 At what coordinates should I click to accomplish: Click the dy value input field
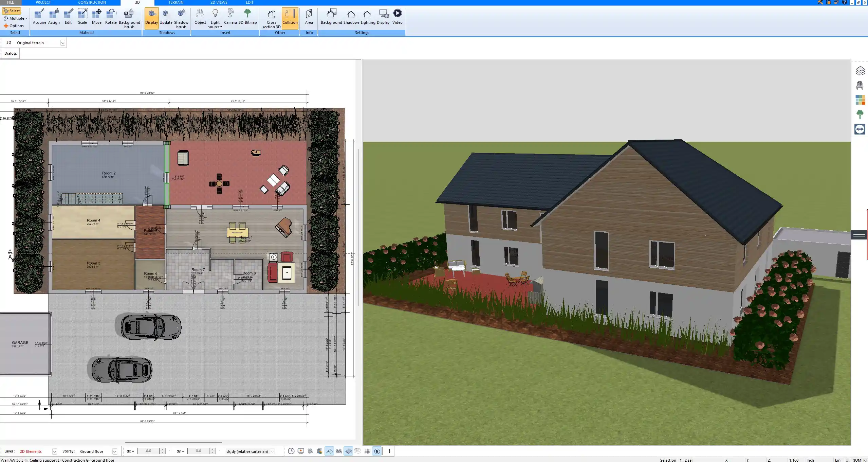(199, 451)
